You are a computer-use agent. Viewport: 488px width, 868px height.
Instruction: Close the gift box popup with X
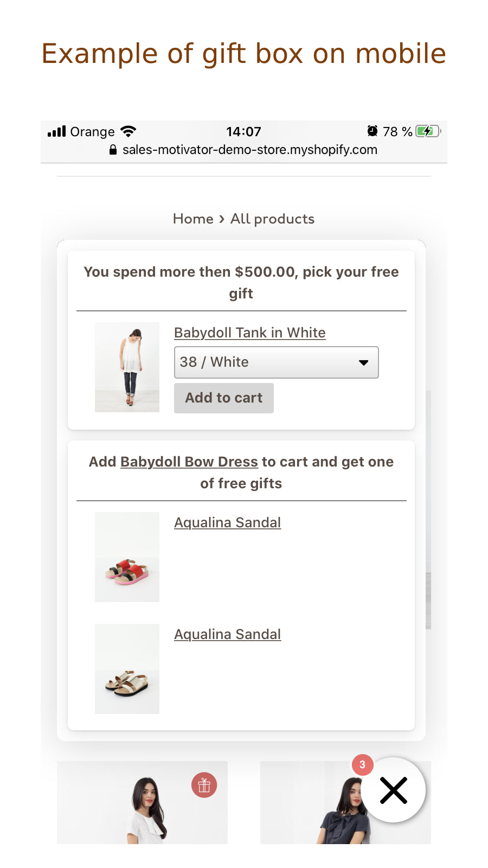[394, 790]
